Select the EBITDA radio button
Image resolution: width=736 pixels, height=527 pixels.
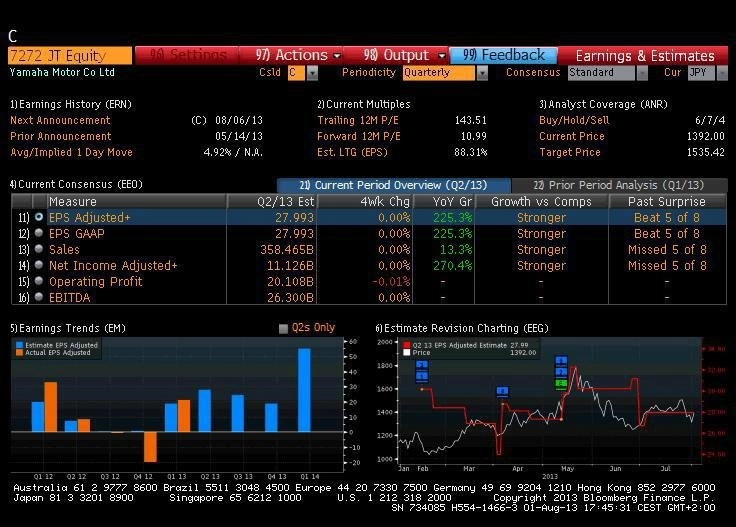click(x=39, y=297)
